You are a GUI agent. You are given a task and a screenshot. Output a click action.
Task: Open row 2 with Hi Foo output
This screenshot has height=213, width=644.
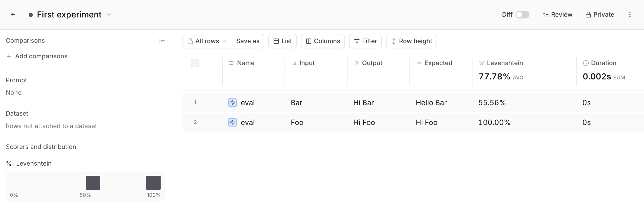pyautogui.click(x=364, y=122)
